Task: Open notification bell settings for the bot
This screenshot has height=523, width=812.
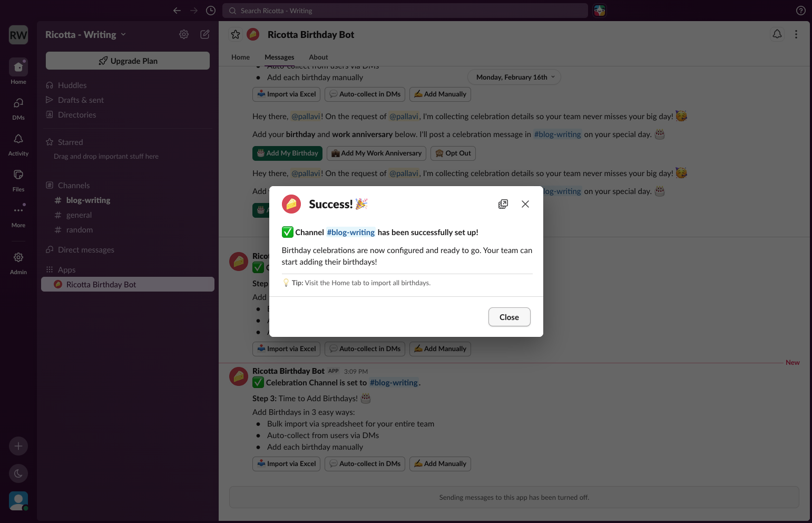Action: [x=777, y=34]
